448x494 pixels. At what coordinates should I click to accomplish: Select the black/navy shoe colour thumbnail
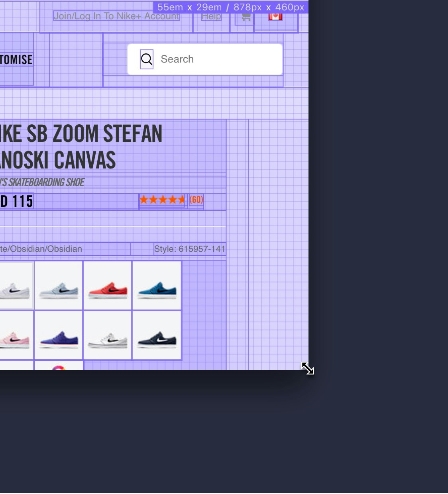pyautogui.click(x=157, y=335)
